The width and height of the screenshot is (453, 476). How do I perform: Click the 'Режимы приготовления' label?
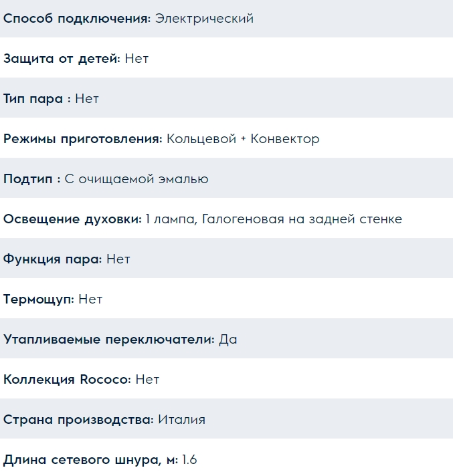pos(83,139)
